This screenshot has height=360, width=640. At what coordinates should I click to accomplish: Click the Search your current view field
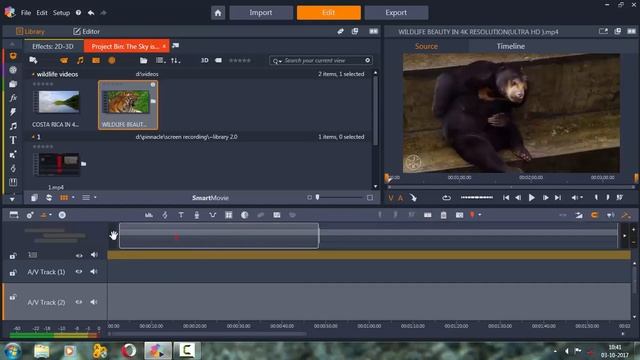pos(322,60)
